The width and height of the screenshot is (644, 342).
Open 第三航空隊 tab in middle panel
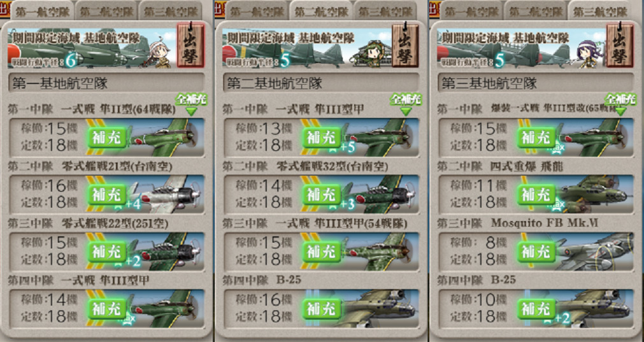coord(385,11)
